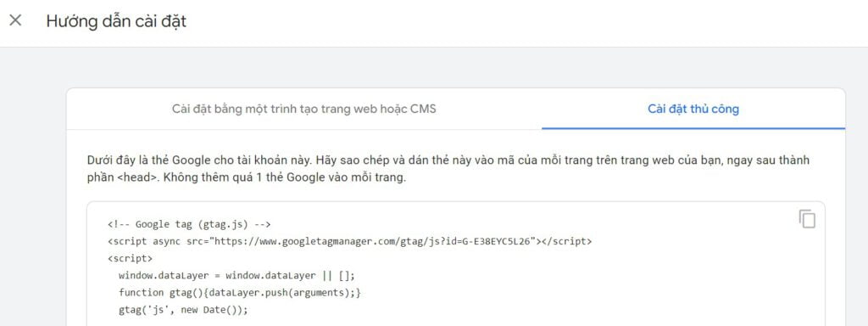This screenshot has height=326, width=868.
Task: Switch to Cài đặt bằng một trình tạo trang web hoặc CMS tab
Action: 304,109
